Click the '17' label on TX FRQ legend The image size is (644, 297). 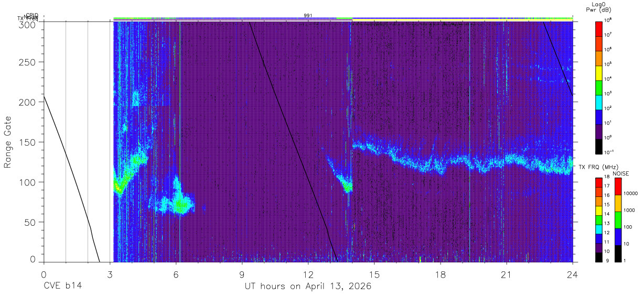click(608, 186)
